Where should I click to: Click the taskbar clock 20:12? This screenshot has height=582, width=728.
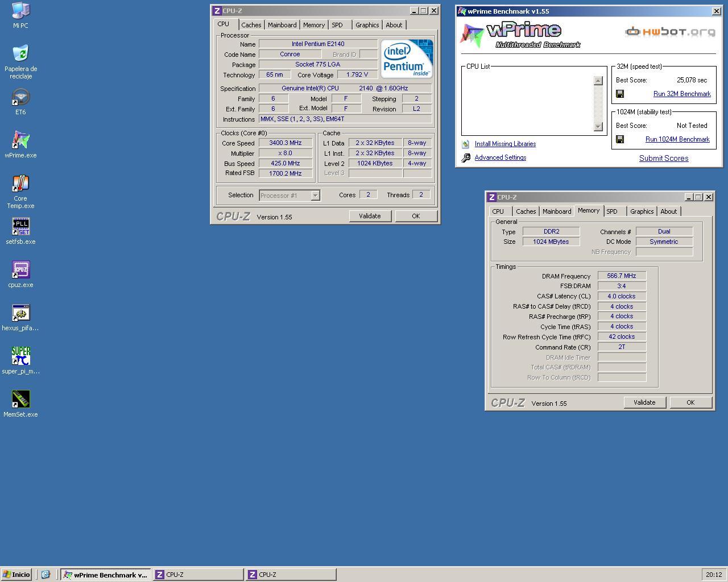[x=714, y=575]
